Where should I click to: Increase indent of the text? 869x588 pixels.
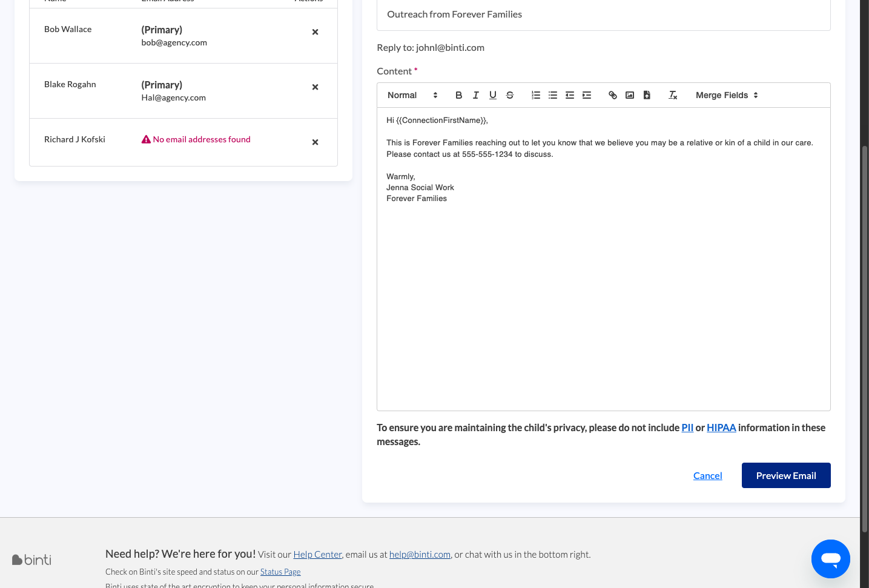(587, 95)
